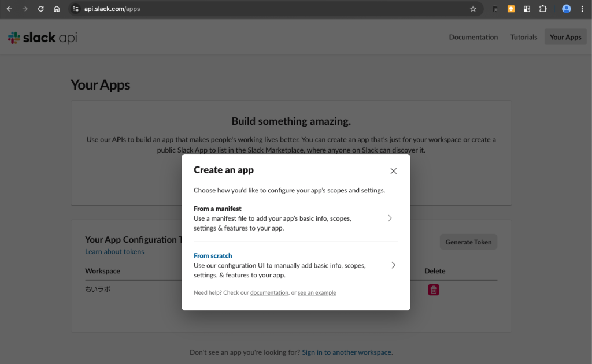
Task: Select the Your Apps nav item
Action: coord(565,37)
